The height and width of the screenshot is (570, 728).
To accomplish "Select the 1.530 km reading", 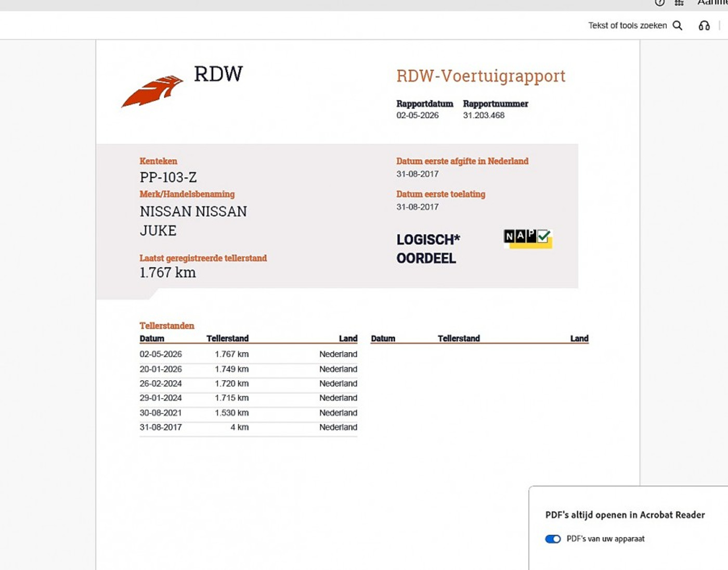I will 231,413.
